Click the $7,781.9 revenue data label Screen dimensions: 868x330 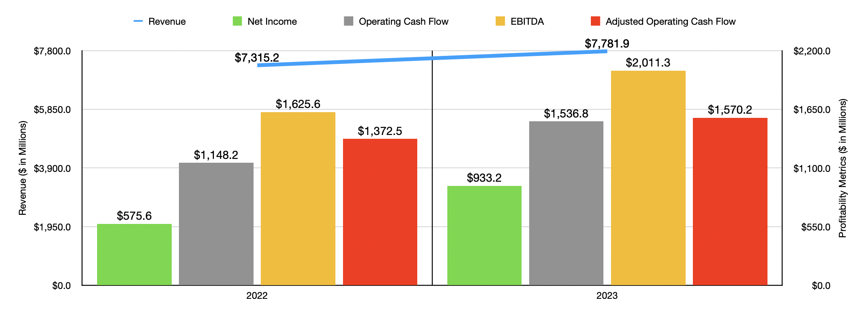pyautogui.click(x=607, y=44)
